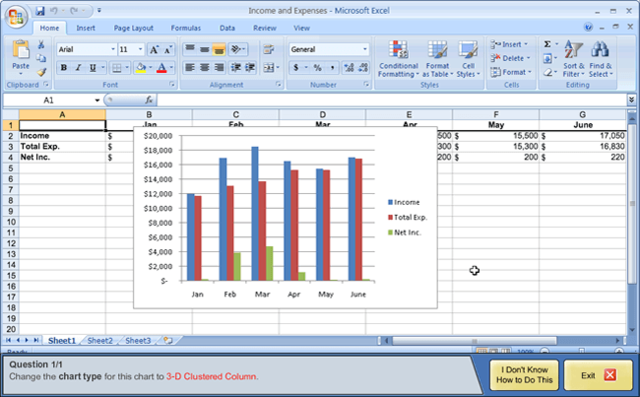Middle align the cell contents
Screen dimensions: 640x397
[x=204, y=49]
